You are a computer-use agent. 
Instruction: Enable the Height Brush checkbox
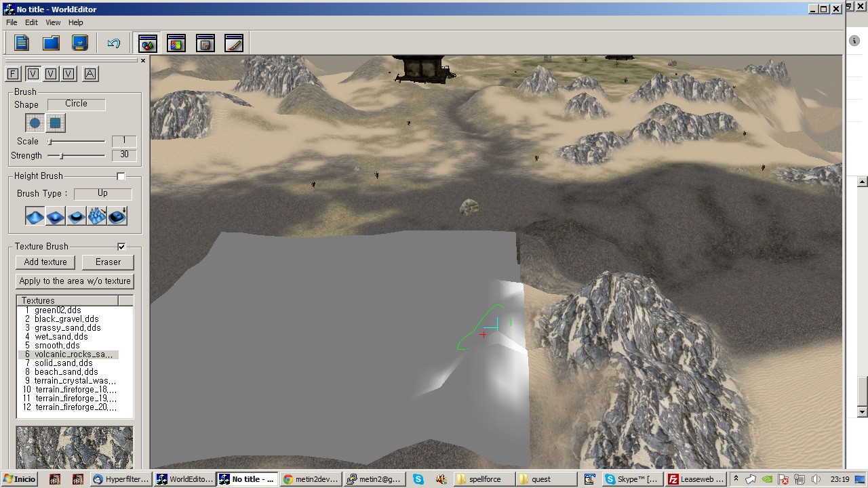(x=121, y=176)
